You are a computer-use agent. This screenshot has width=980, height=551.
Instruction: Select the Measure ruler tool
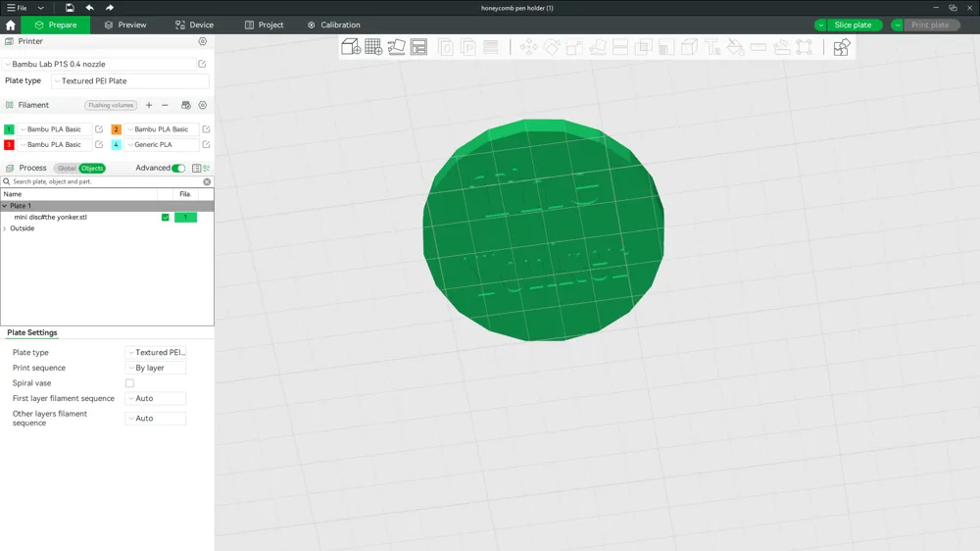[x=759, y=47]
